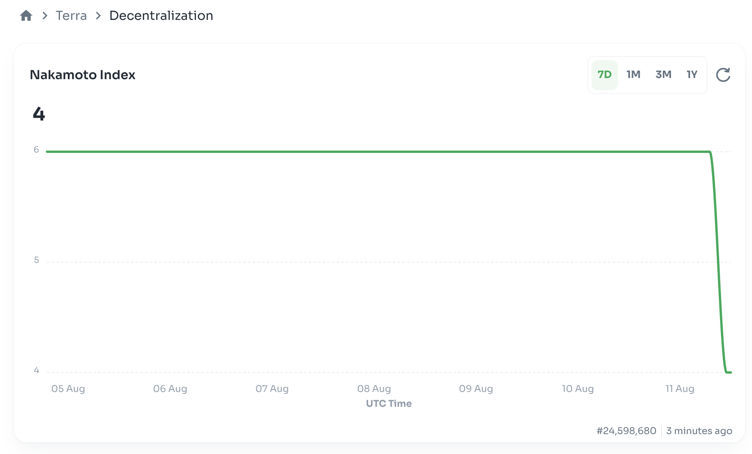The image size is (752, 454).
Task: Switch to the 1M time range
Action: pos(633,75)
